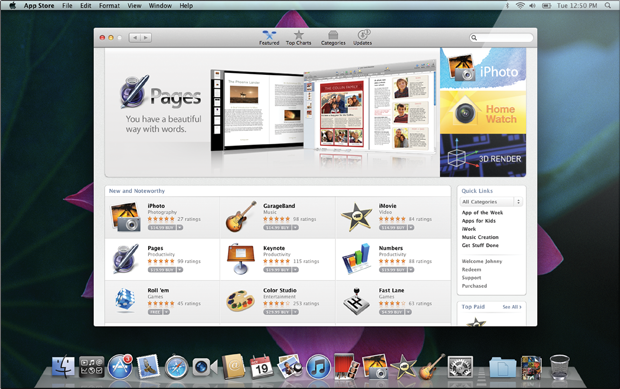
Task: Open Safari from the Dock
Action: click(176, 367)
